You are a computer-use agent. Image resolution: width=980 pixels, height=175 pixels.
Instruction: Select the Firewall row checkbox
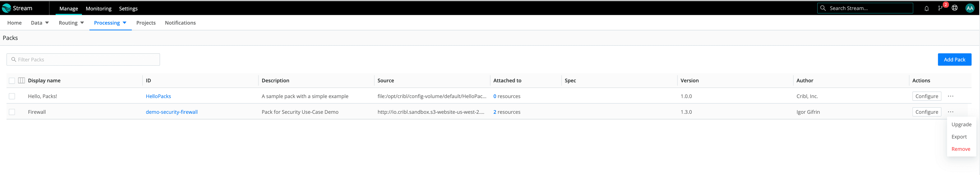(x=12, y=112)
